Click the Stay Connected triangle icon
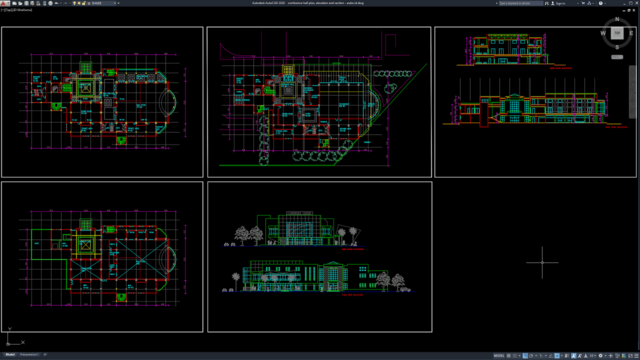Image resolution: width=640 pixels, height=360 pixels. pyautogui.click(x=589, y=3)
